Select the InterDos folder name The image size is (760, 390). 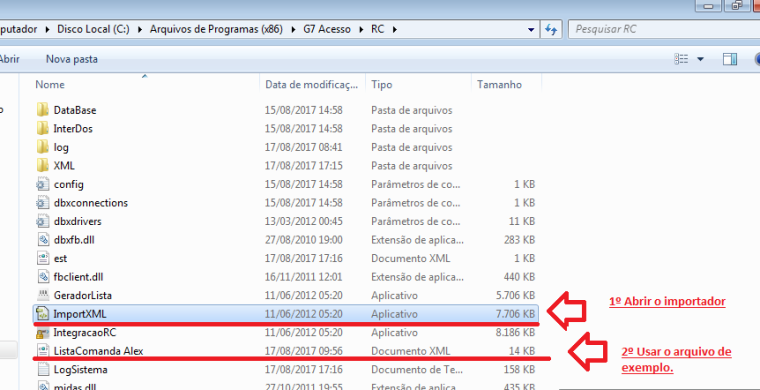coord(73,129)
